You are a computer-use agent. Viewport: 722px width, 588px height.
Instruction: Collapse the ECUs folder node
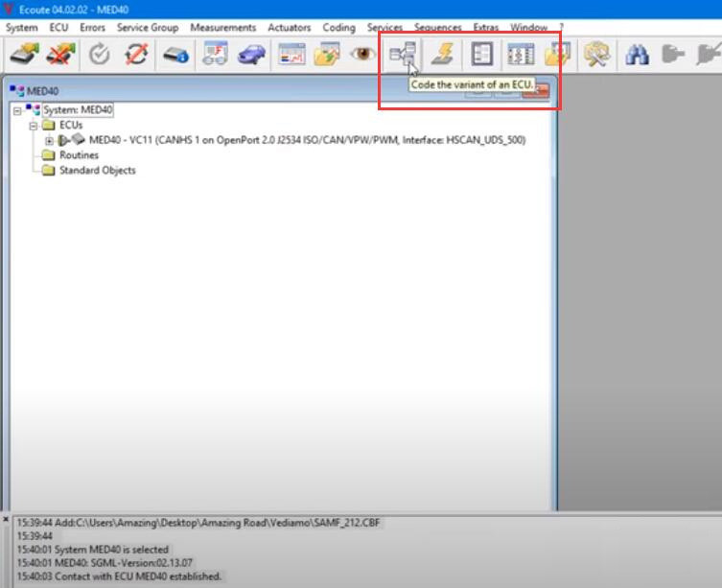click(34, 126)
